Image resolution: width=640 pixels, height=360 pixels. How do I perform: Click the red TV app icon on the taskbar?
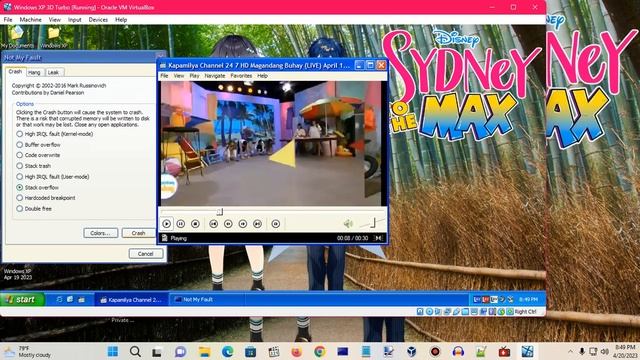504,351
